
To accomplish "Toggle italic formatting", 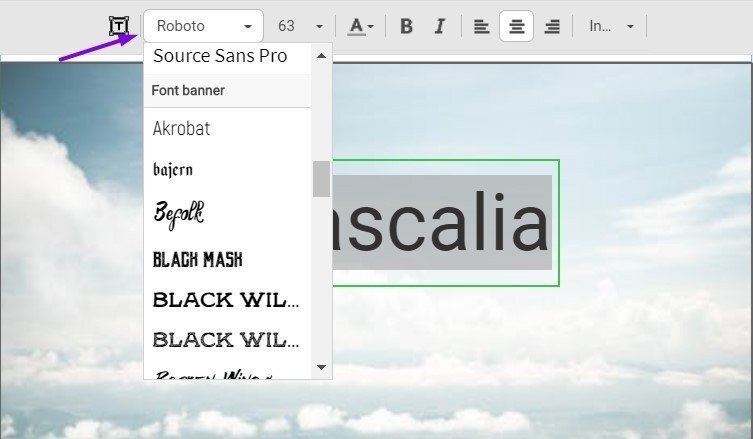I will click(x=439, y=26).
